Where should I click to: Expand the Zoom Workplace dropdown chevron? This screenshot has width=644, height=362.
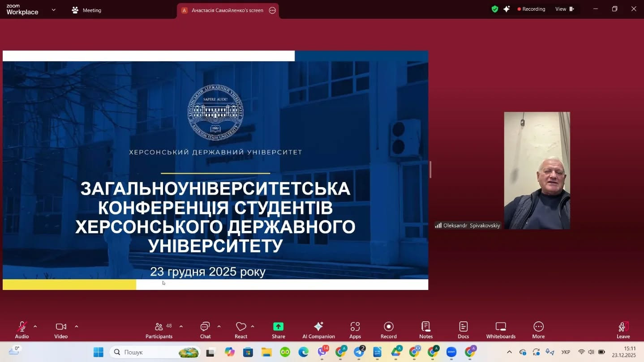(54, 10)
